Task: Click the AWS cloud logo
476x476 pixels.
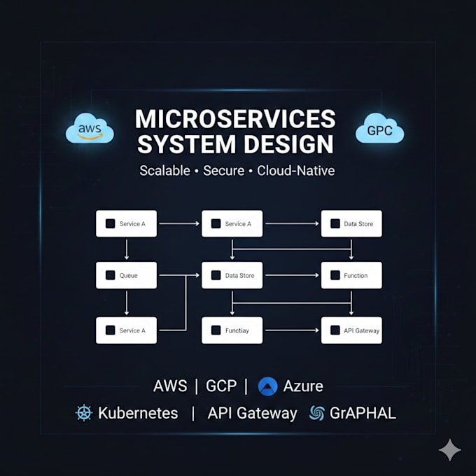Action: tap(90, 128)
